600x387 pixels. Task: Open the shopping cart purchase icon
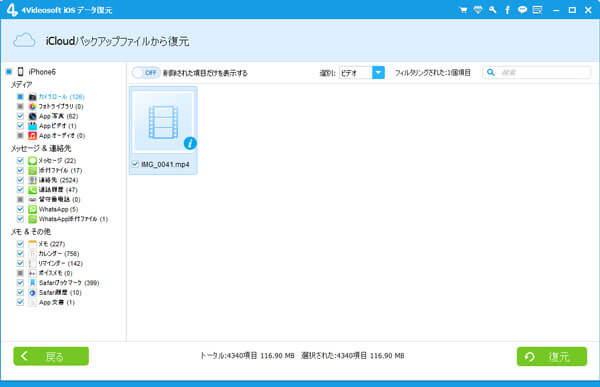point(463,10)
